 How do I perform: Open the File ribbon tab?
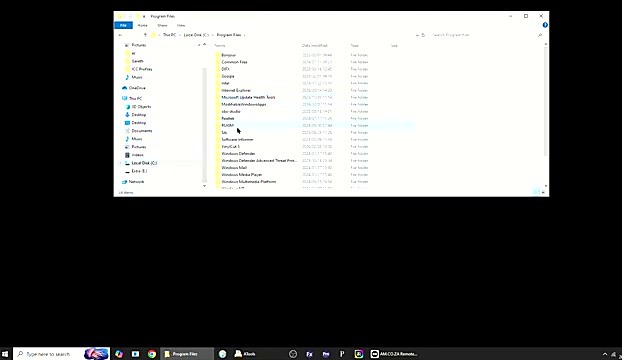point(123,25)
